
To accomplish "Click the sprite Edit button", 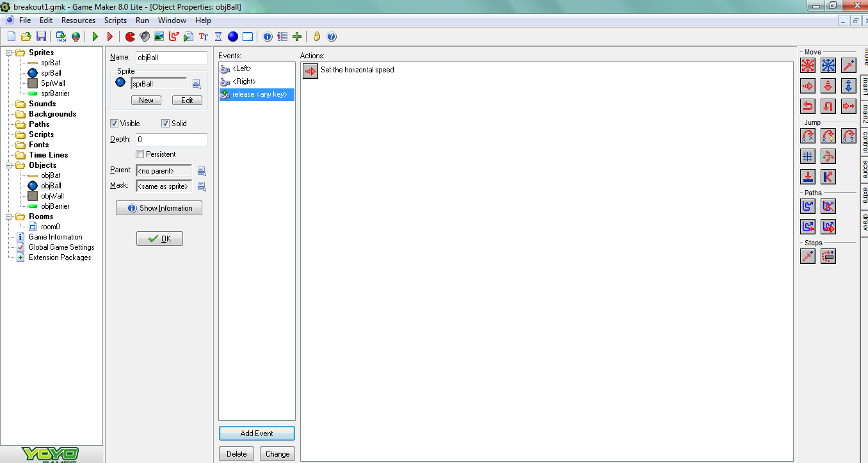I will (x=187, y=101).
